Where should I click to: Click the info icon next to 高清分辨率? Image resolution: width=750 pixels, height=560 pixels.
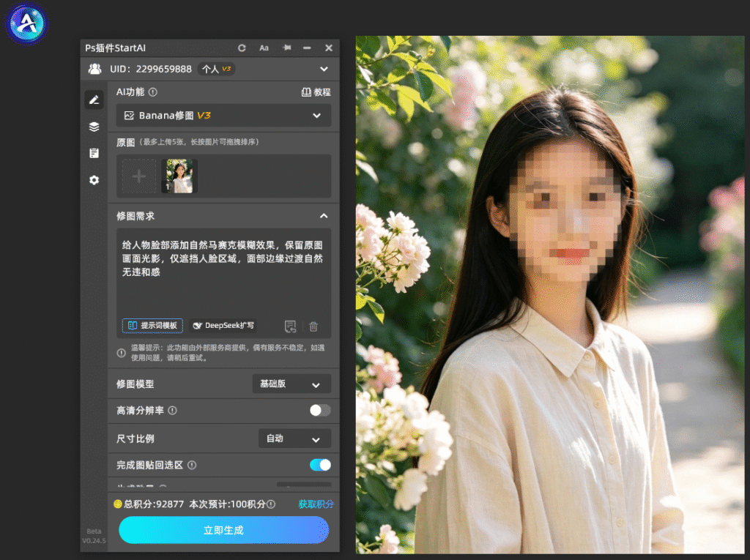point(173,411)
